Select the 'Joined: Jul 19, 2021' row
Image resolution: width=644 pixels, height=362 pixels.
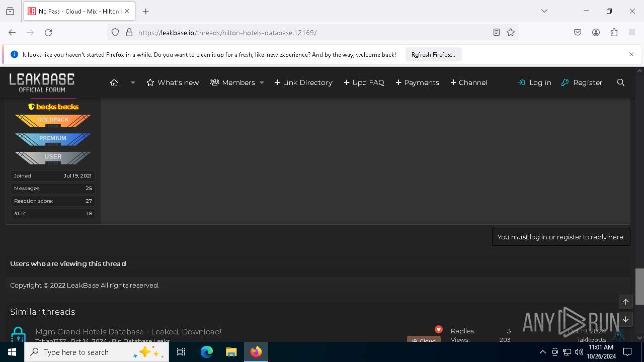(53, 176)
